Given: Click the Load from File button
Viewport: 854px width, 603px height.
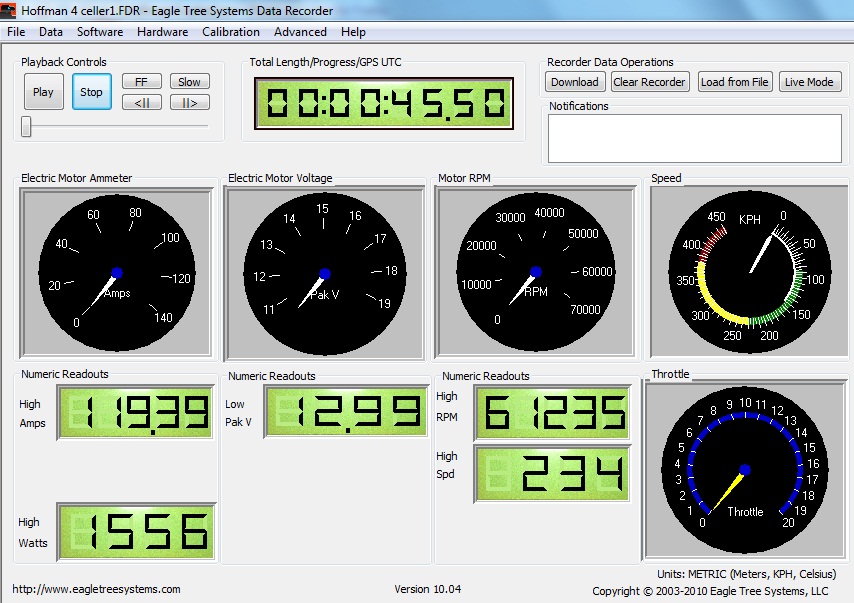Looking at the screenshot, I should coord(734,82).
